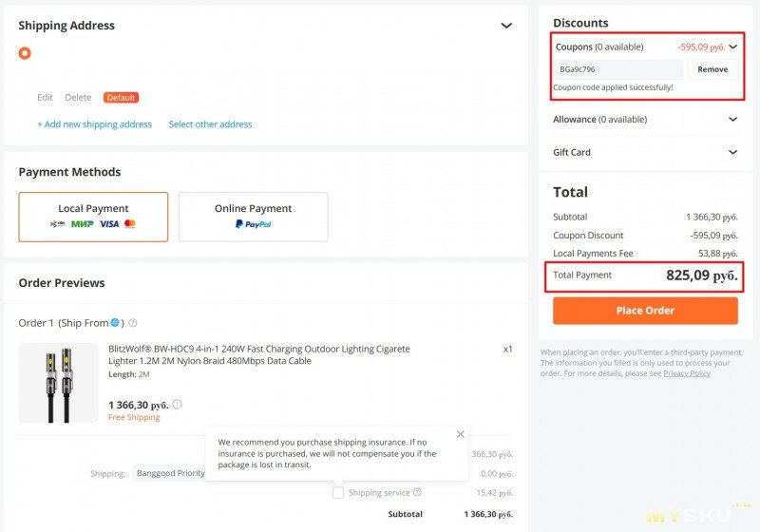The height and width of the screenshot is (532, 760).
Task: Click the MIR card logo
Action: tap(82, 224)
